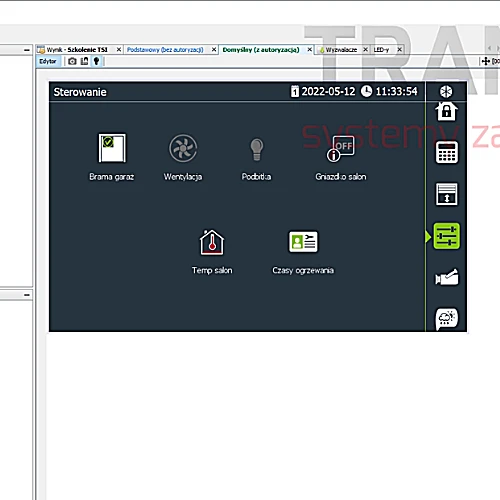
Task: Open the camera sidebar icon
Action: (x=447, y=277)
